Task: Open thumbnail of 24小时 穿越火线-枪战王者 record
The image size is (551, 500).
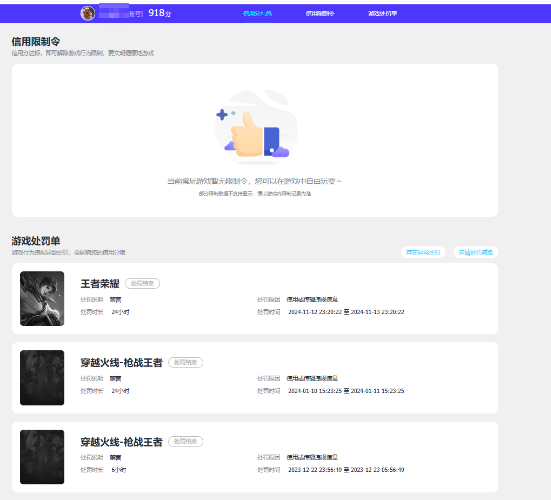Action: click(x=42, y=377)
